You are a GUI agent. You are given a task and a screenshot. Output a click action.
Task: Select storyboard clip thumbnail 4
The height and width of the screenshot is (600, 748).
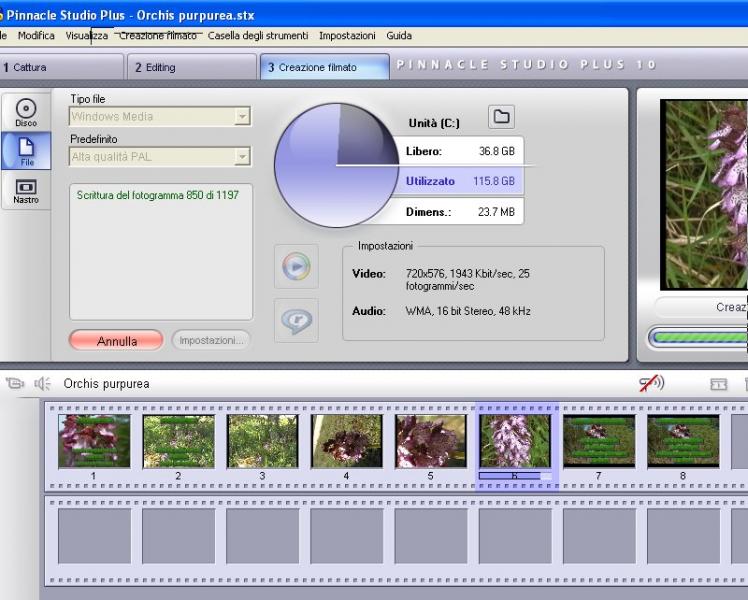tap(346, 441)
